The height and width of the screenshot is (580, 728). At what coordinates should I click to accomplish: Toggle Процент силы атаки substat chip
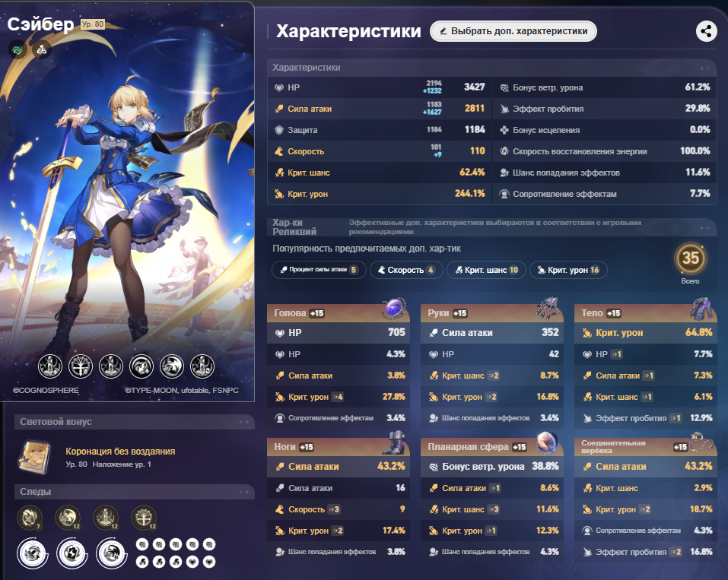319,270
